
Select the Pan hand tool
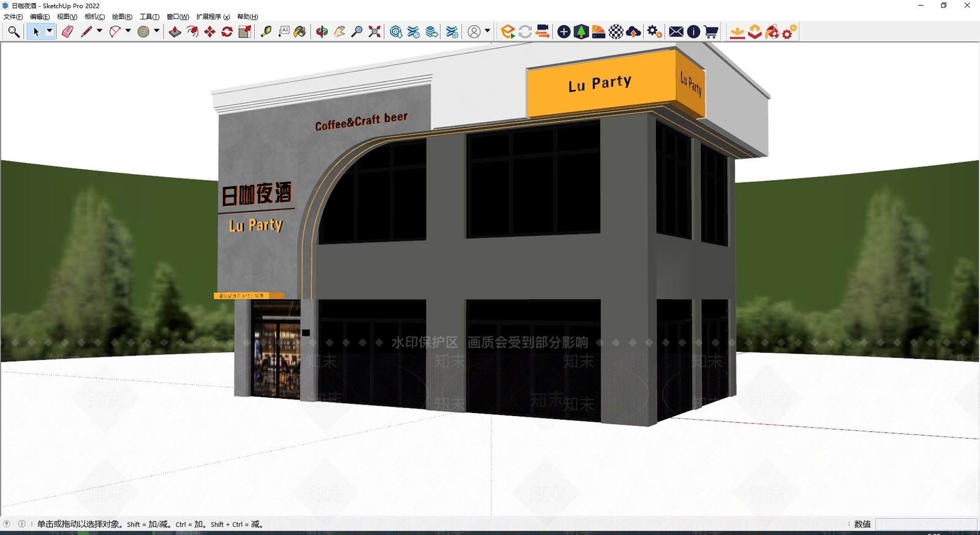[x=339, y=32]
